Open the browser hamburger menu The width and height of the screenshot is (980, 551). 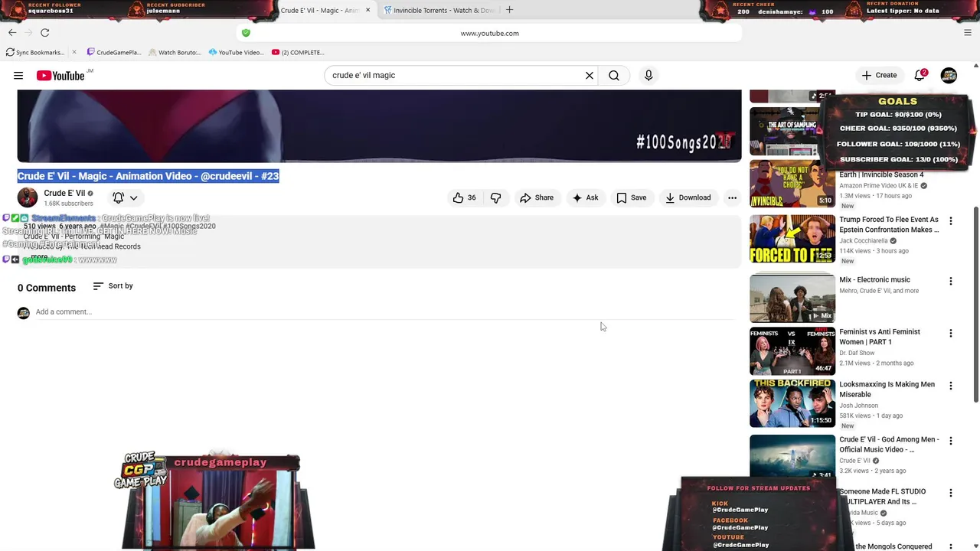click(968, 33)
